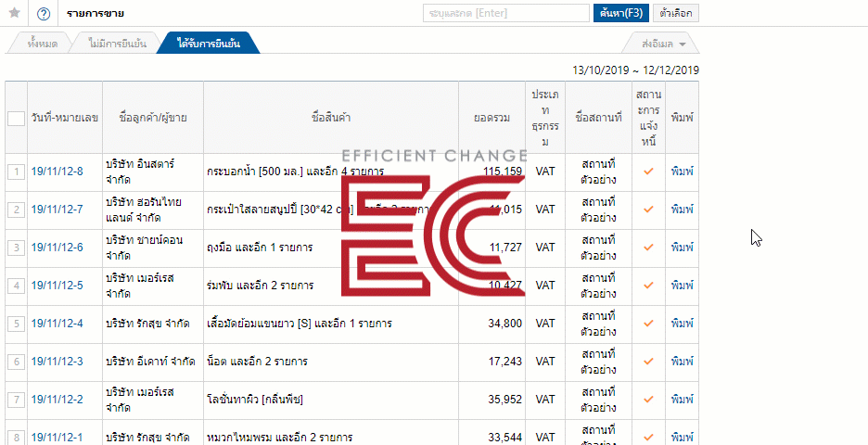This screenshot has width=868, height=445.
Task: Click พิมพ์ print link for 19/11/12-4
Action: (x=682, y=323)
